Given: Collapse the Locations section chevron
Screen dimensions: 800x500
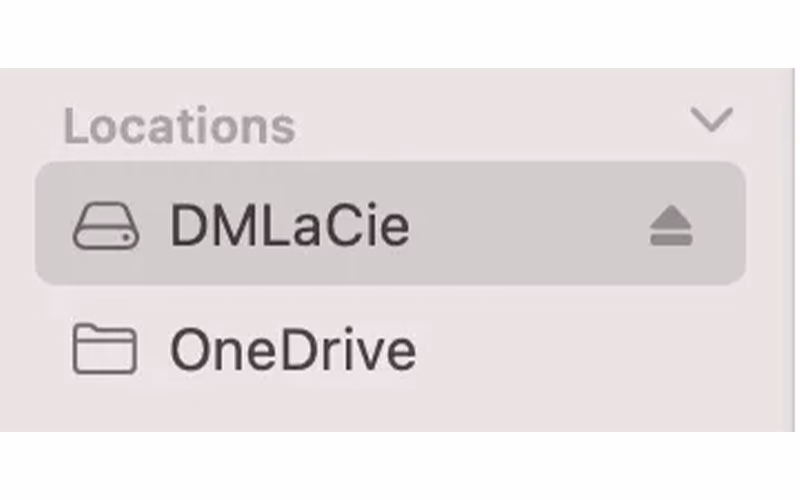Looking at the screenshot, I should pos(712,121).
